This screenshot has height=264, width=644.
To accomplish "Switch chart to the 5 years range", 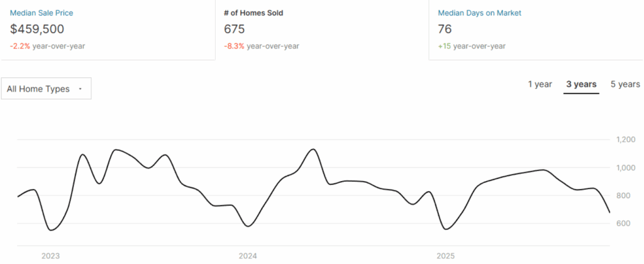I will pos(625,84).
